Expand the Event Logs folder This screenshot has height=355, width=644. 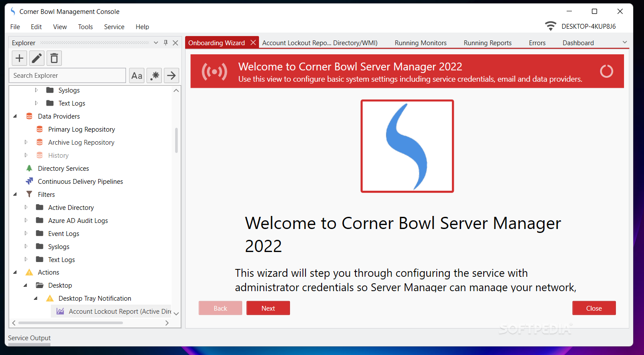point(26,234)
